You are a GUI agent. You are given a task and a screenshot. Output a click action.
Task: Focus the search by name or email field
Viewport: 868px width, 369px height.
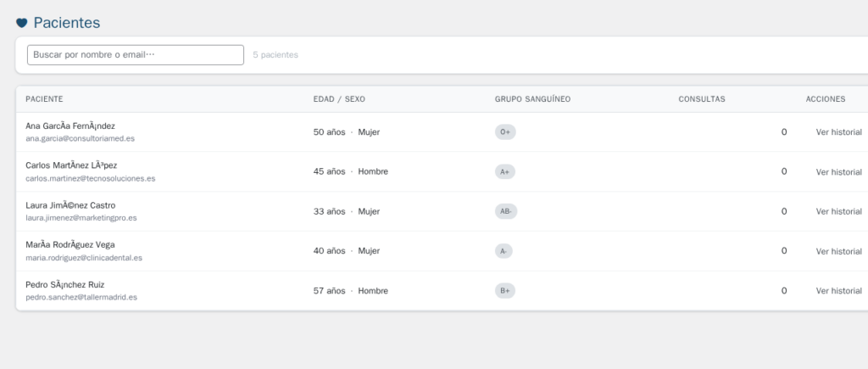click(136, 54)
